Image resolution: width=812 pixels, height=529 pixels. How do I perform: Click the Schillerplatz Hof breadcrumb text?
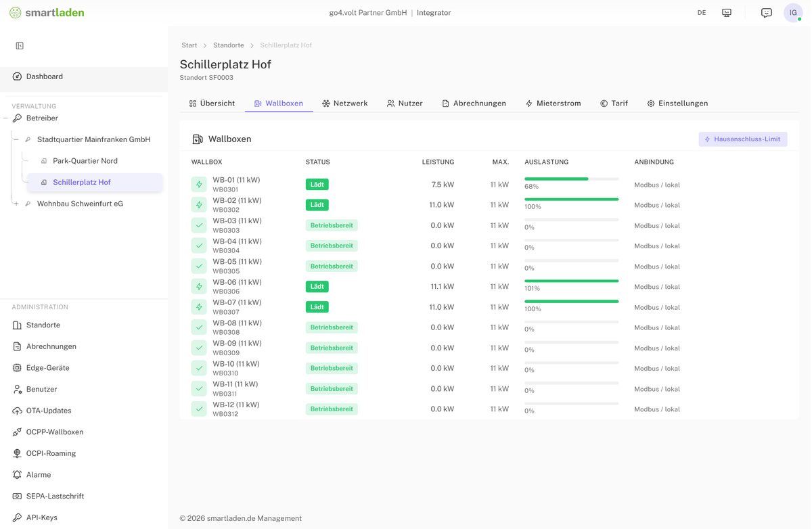286,45
